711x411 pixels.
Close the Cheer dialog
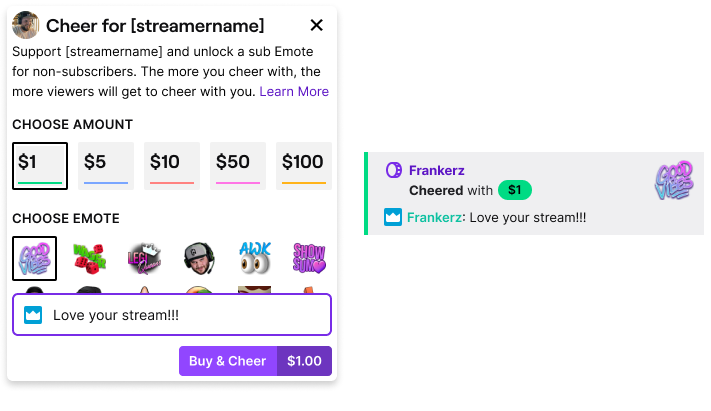click(317, 26)
